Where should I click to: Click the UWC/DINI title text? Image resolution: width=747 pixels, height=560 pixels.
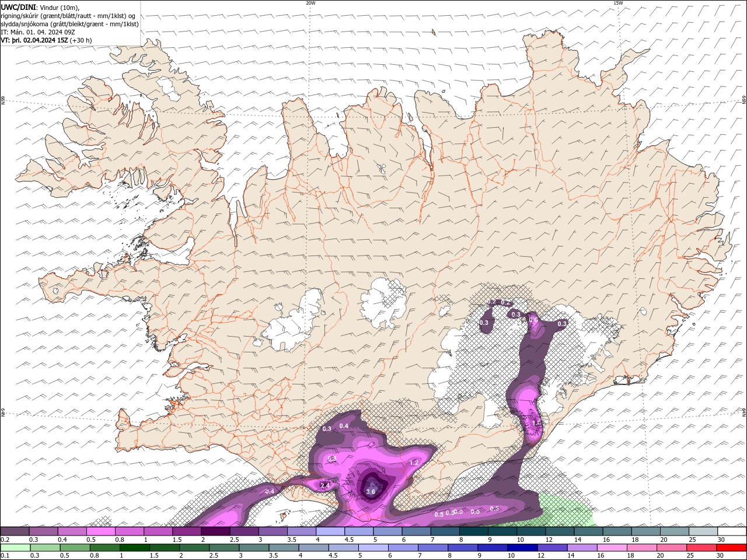tap(18, 7)
